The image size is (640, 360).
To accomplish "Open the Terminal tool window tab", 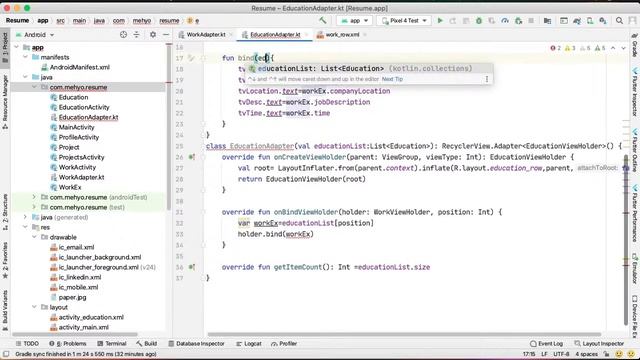I will coord(112,344).
